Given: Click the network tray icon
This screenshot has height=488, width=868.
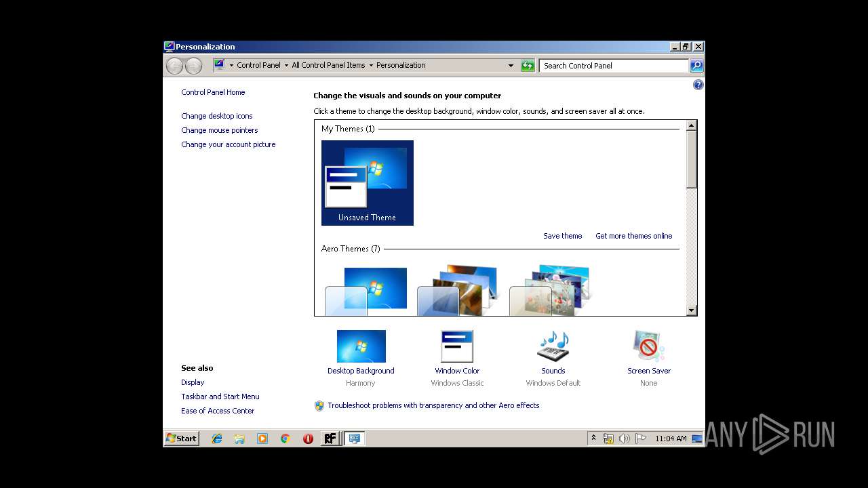Looking at the screenshot, I should pos(608,439).
